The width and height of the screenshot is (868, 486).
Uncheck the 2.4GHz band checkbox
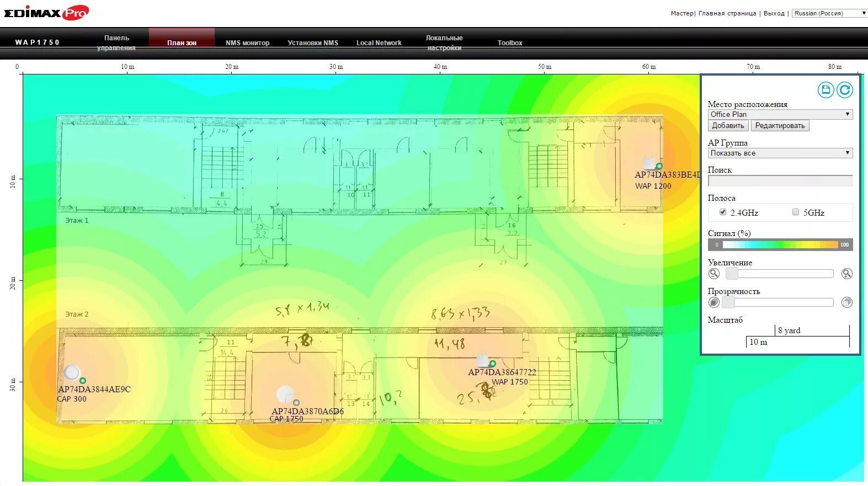(723, 212)
